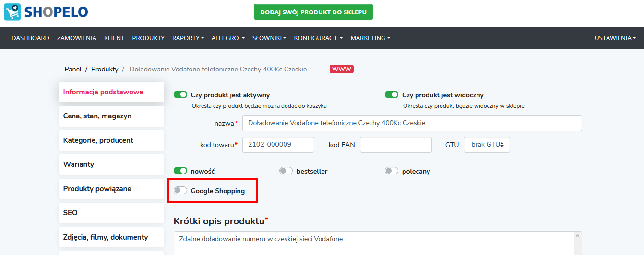Click the red WWW badge
644x255 pixels.
coord(342,69)
